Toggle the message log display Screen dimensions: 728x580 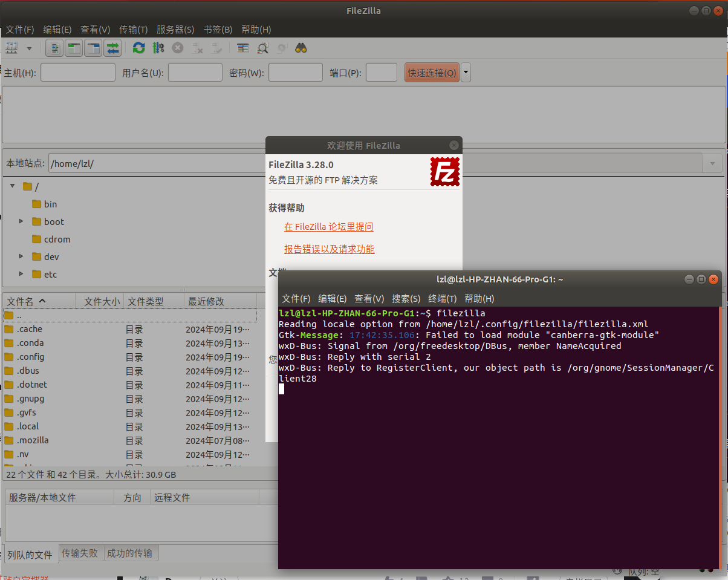coord(54,48)
